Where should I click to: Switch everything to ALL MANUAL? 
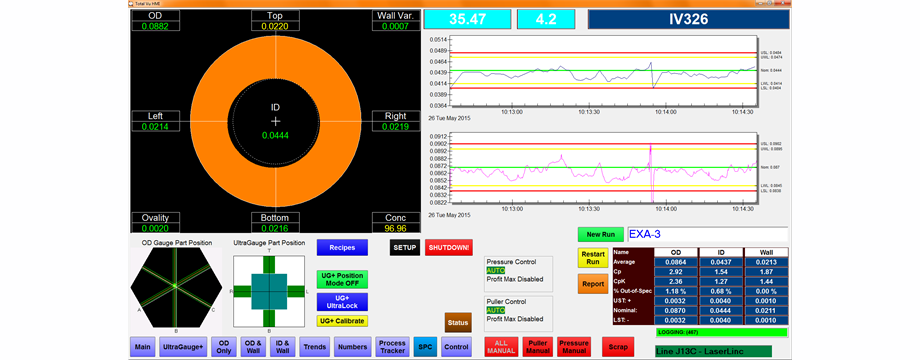pos(500,347)
